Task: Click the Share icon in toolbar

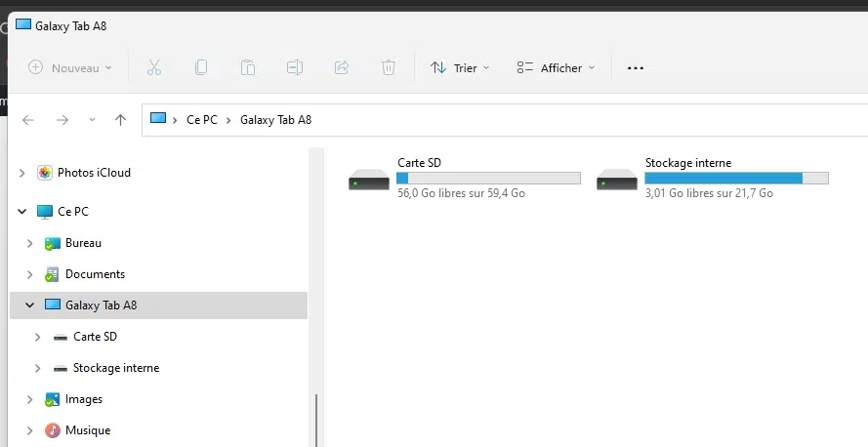Action: [x=342, y=67]
